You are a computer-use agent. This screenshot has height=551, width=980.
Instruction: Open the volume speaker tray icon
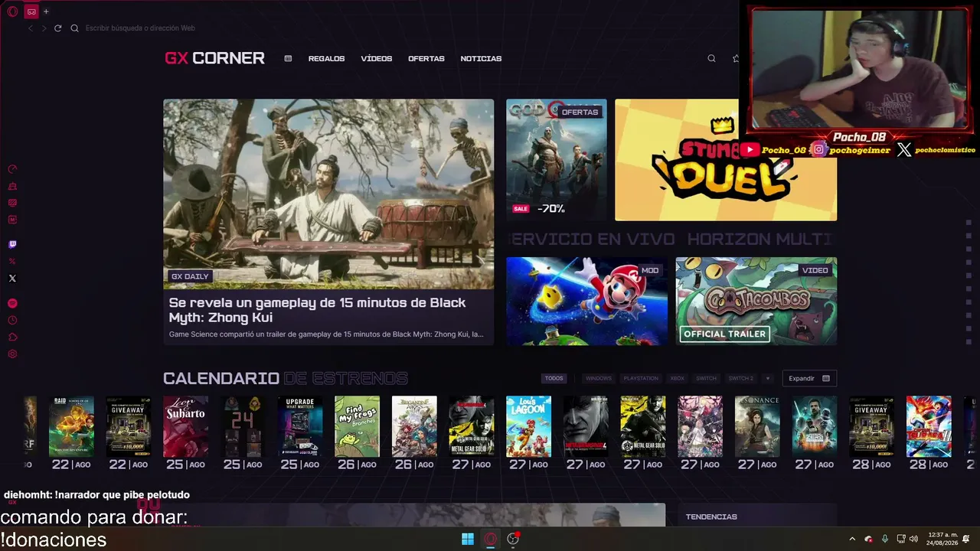point(913,539)
